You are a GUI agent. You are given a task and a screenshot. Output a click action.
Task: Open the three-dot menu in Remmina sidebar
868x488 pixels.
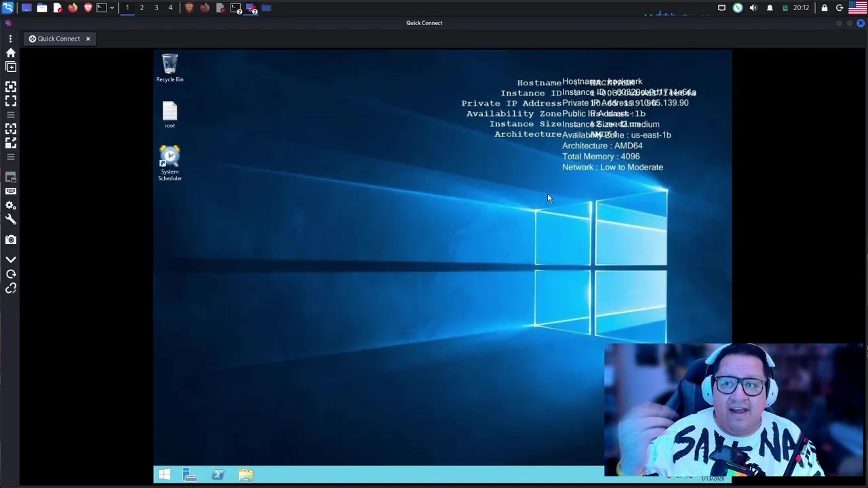coord(10,39)
